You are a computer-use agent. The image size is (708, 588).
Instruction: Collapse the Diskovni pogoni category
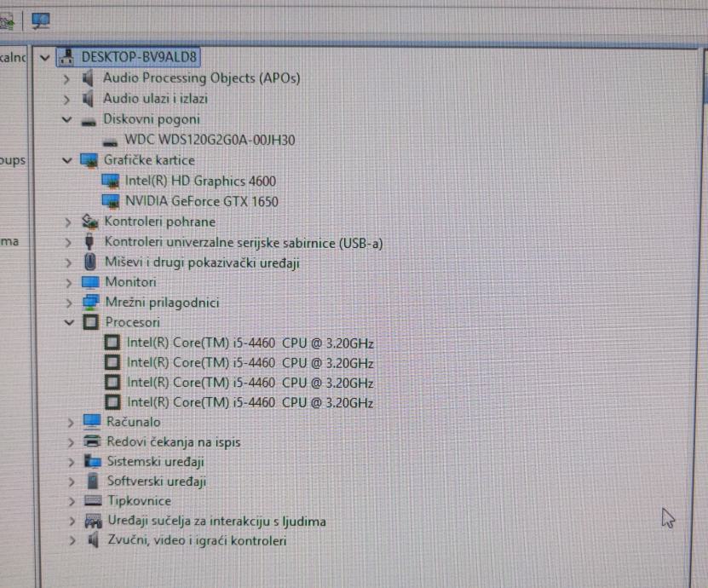click(x=66, y=119)
